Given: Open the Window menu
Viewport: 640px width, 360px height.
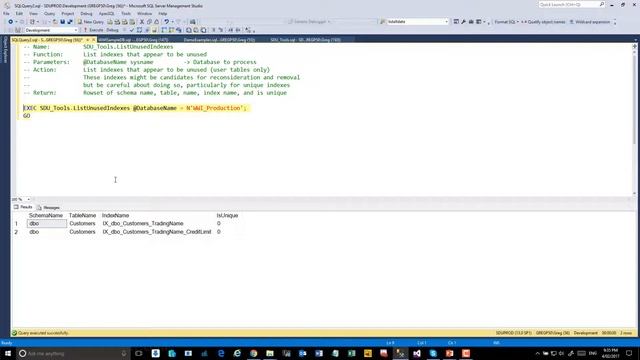Looking at the screenshot, I should 144,13.
